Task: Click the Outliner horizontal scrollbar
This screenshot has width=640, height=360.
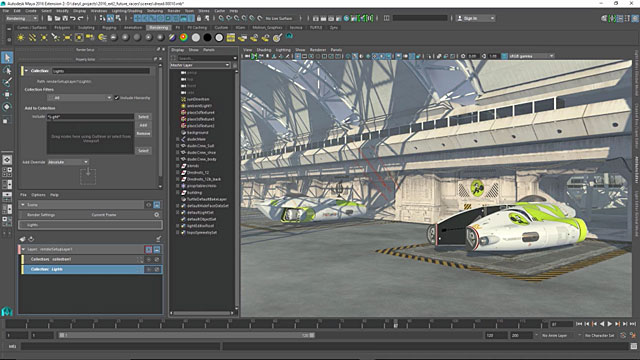Action: (202, 313)
